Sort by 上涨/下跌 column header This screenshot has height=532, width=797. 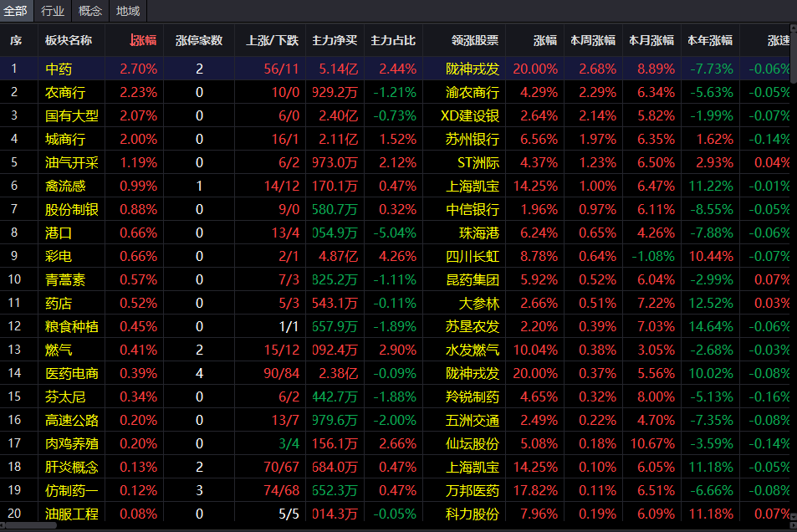[x=272, y=40]
